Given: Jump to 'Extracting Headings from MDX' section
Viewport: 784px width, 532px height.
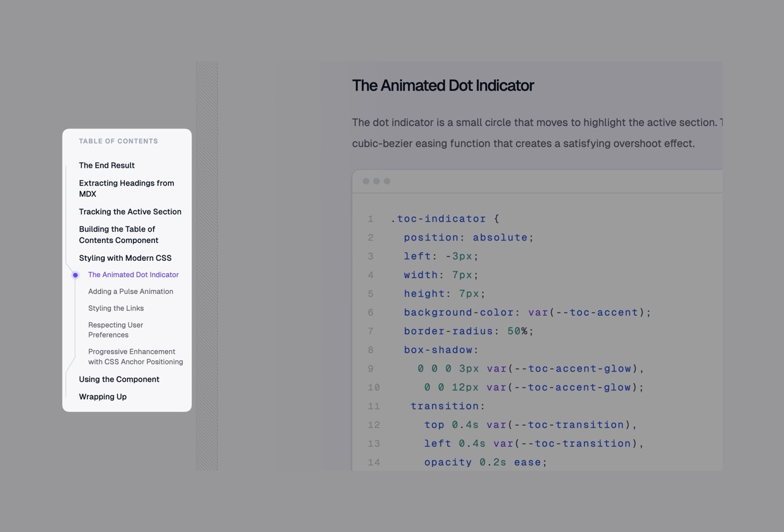Looking at the screenshot, I should pos(127,189).
